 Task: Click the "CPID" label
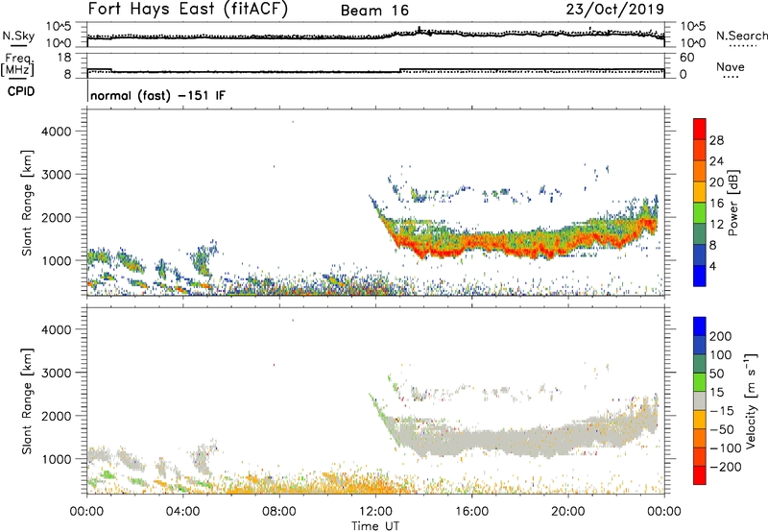[21, 91]
